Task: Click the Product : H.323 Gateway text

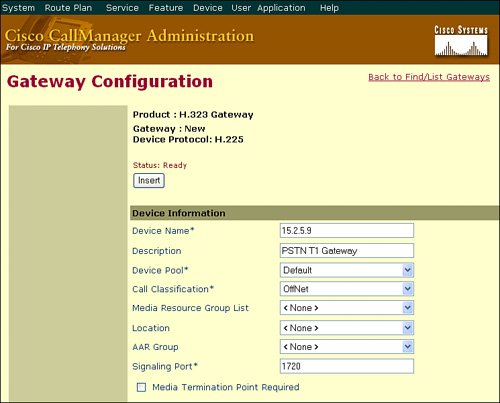Action: [x=193, y=115]
